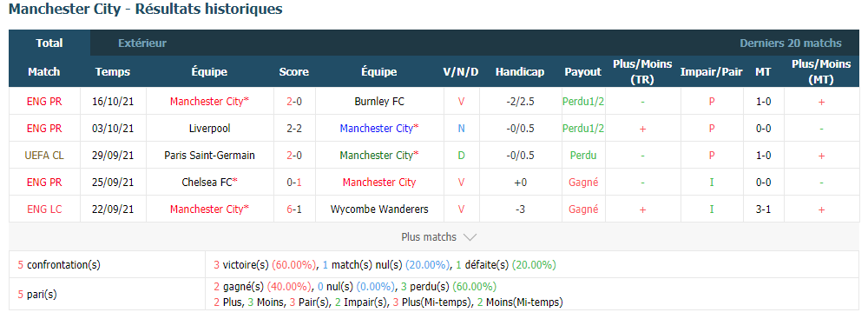Open the 0-1 score for Chelsea match
Viewport: 868px width, 319px height.
(294, 182)
